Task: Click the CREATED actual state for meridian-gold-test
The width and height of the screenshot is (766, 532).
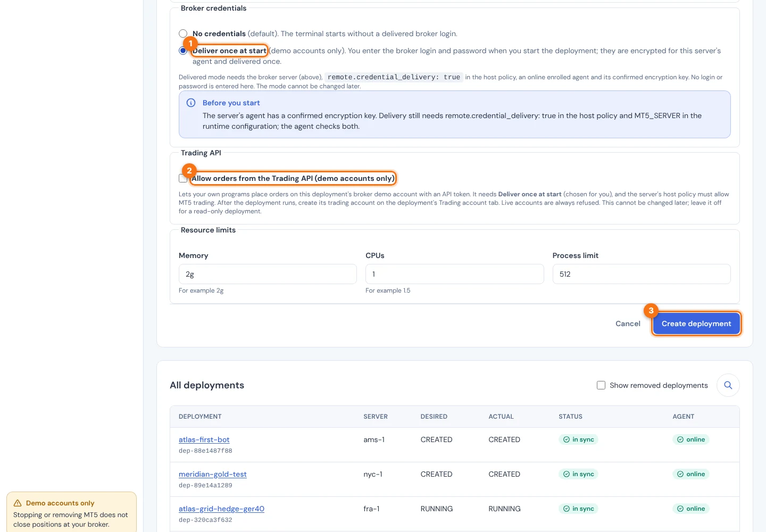Action: tap(504, 474)
